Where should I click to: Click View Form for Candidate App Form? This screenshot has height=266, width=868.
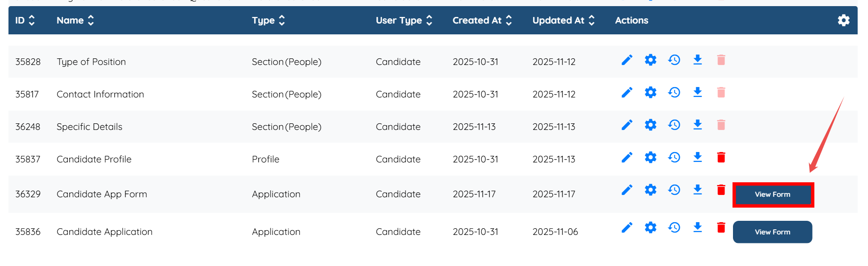pos(772,194)
